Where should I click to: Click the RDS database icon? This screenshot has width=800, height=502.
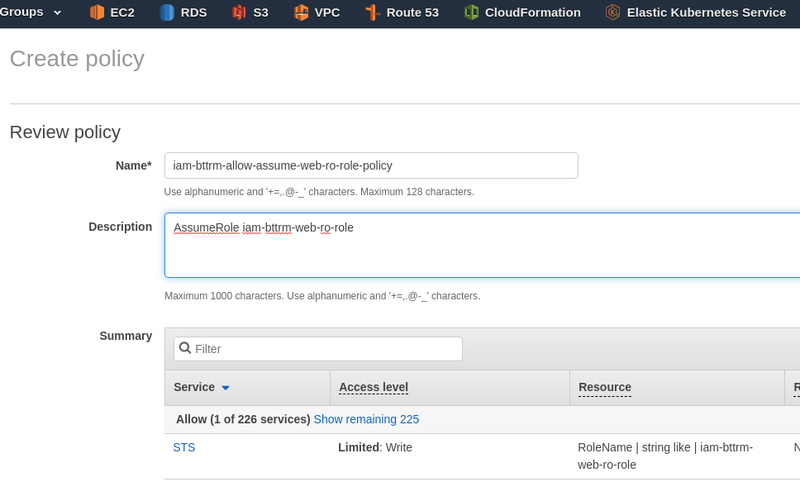coord(167,12)
